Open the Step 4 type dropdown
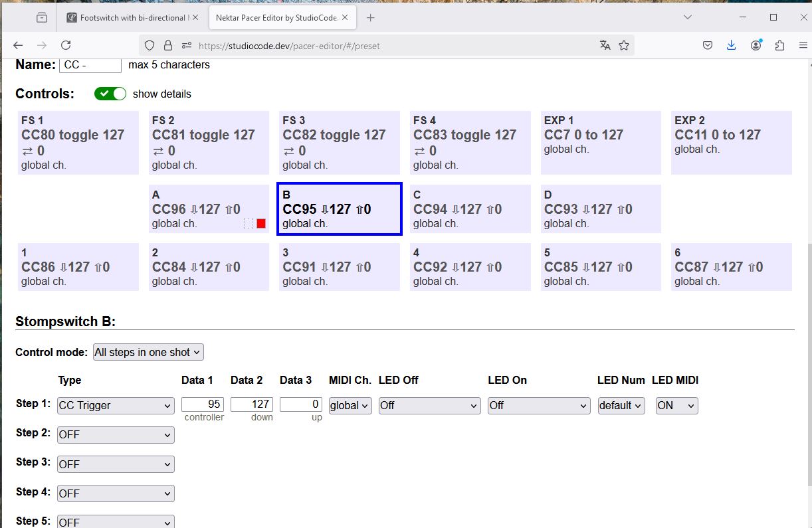The height and width of the screenshot is (528, 812). coord(116,493)
